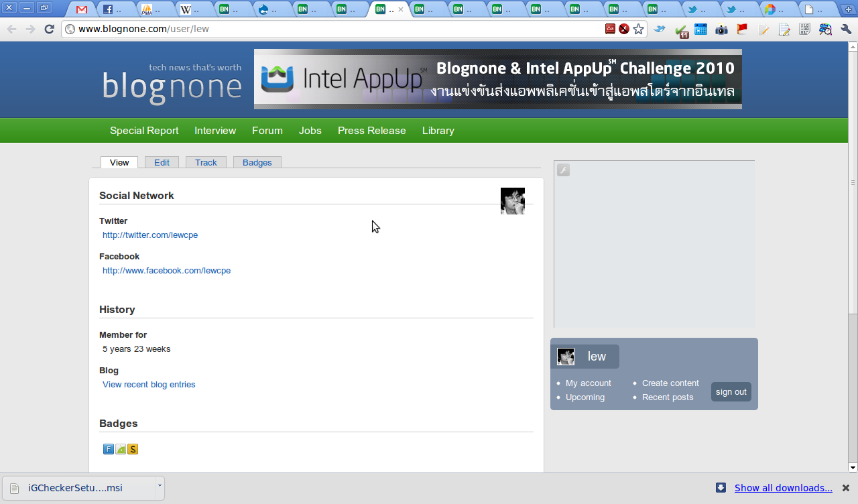Click the blue F badge icon

point(109,449)
